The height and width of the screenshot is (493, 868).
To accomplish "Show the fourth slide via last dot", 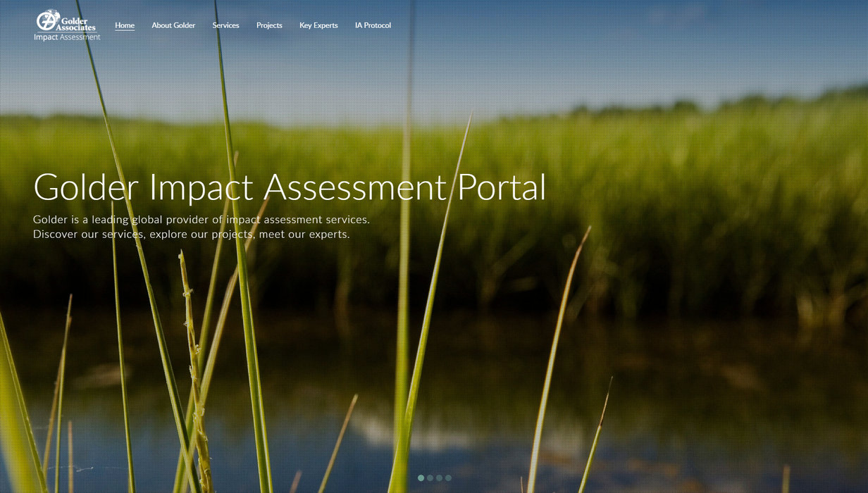I will point(448,478).
